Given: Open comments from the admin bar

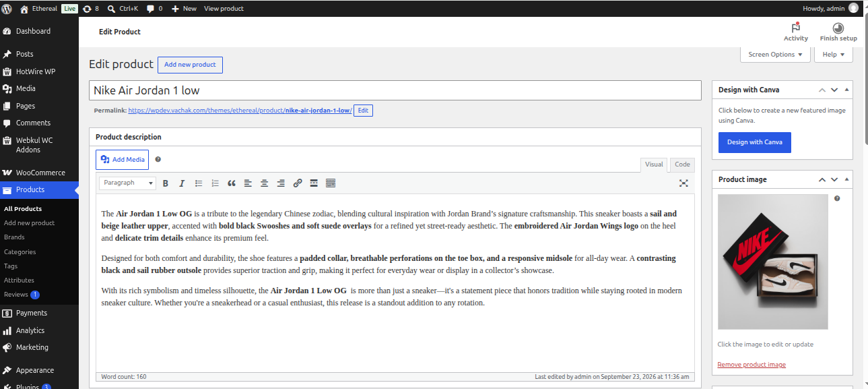Looking at the screenshot, I should [x=154, y=8].
